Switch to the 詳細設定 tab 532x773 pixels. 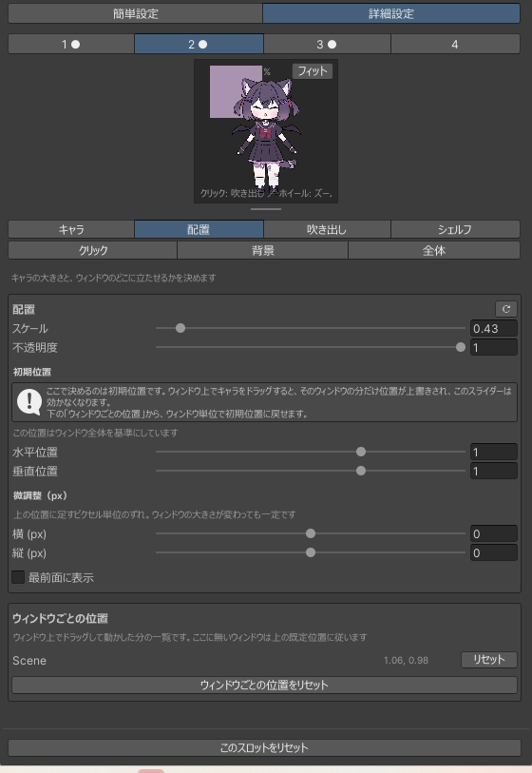coord(391,14)
